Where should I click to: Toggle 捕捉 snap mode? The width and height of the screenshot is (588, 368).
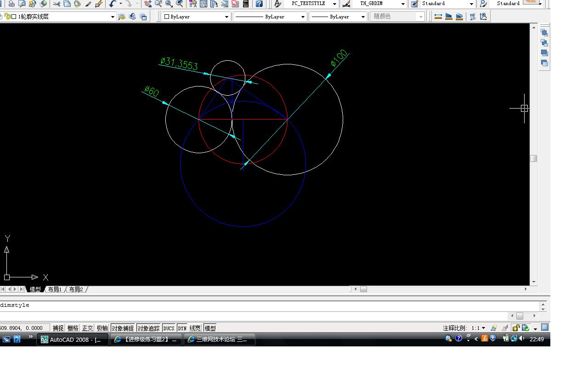(58, 328)
